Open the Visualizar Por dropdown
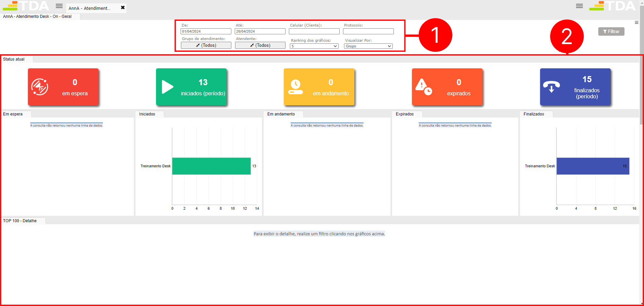644x306 pixels. point(368,46)
